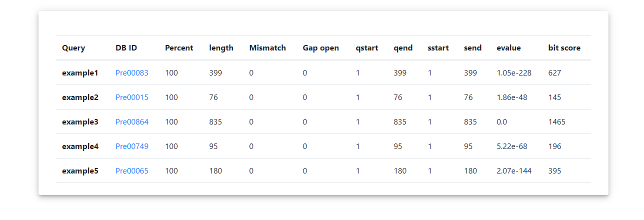Screen dimensions: 644x220
Task: Select the example3 query cell
Action: point(80,122)
